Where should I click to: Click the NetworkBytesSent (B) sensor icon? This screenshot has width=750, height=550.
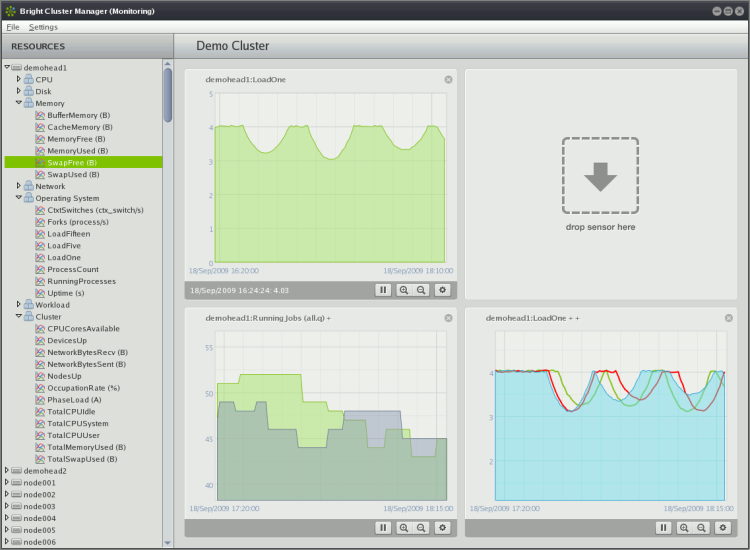[x=40, y=364]
